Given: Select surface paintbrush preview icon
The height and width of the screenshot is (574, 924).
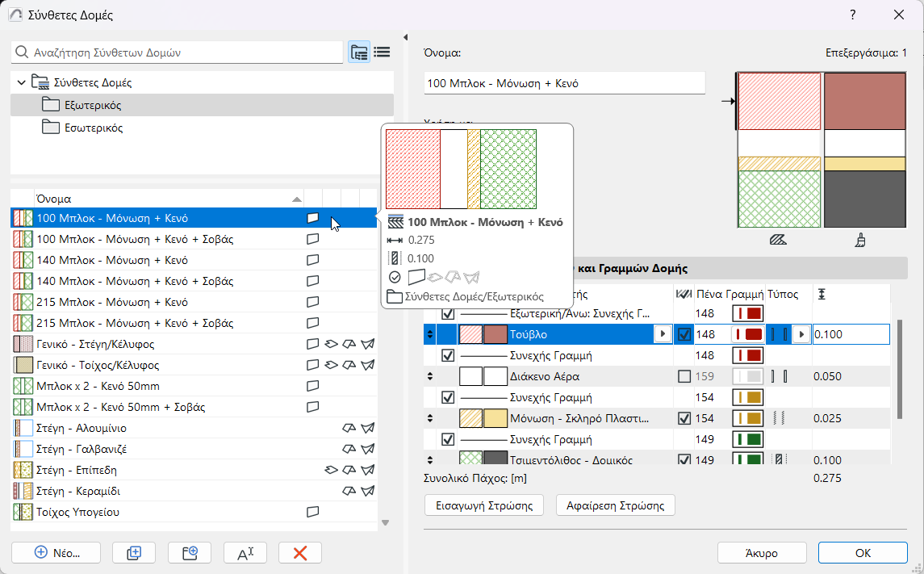Looking at the screenshot, I should [x=860, y=240].
